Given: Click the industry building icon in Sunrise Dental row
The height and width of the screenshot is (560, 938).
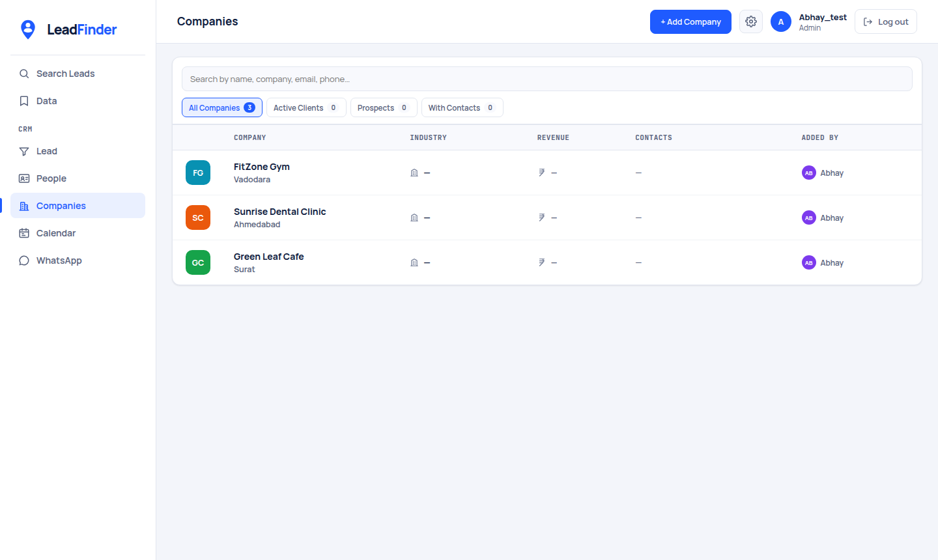Looking at the screenshot, I should [x=414, y=217].
